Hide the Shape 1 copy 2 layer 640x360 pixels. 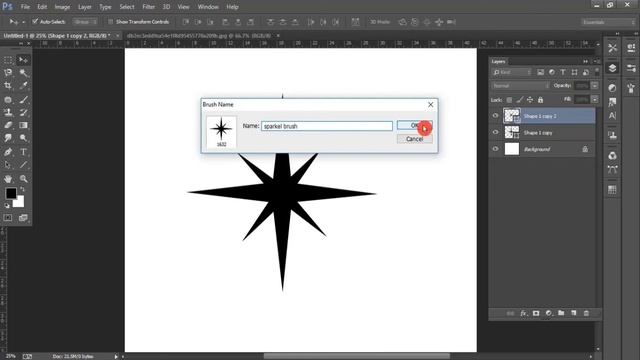tap(496, 116)
